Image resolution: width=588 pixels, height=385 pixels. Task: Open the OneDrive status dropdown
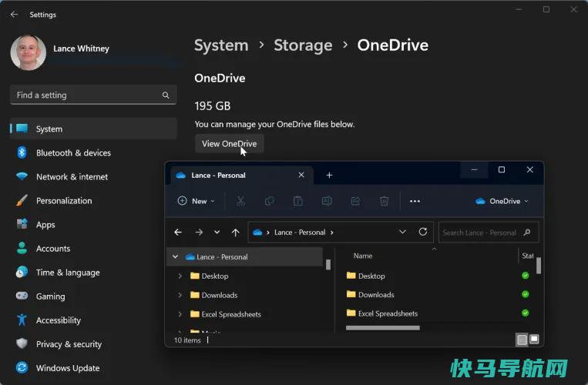502,201
